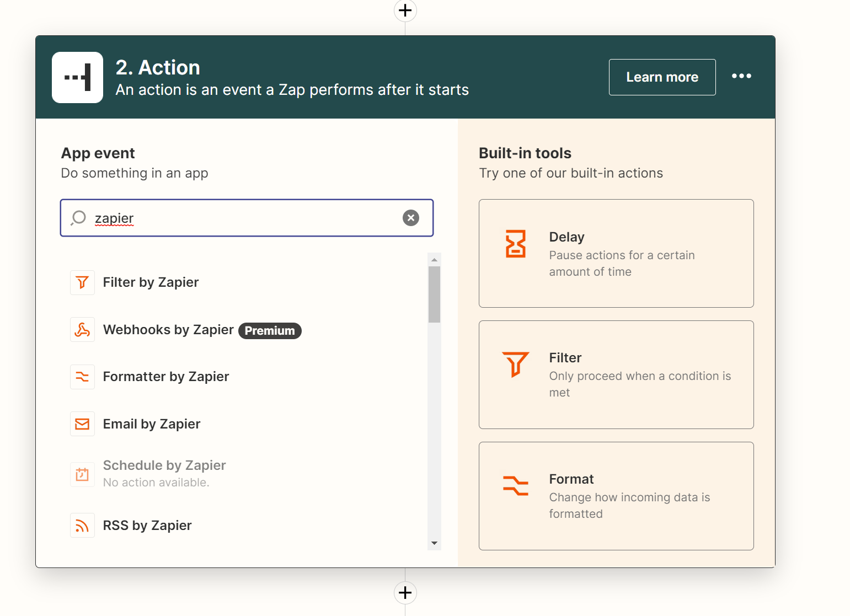Select Filter by Zapier from results
The width and height of the screenshot is (850, 616).
pyautogui.click(x=151, y=282)
